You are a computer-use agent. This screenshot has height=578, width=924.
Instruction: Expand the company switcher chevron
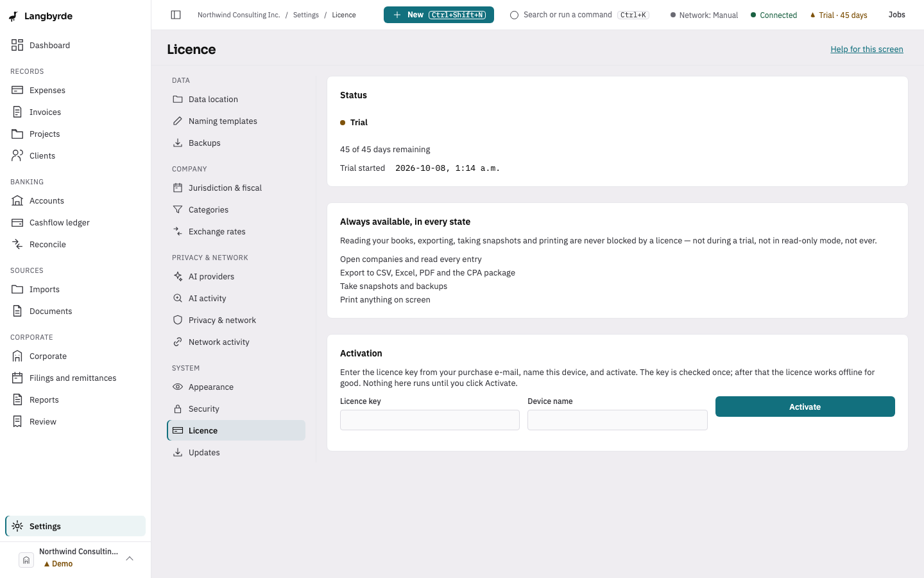[130, 558]
